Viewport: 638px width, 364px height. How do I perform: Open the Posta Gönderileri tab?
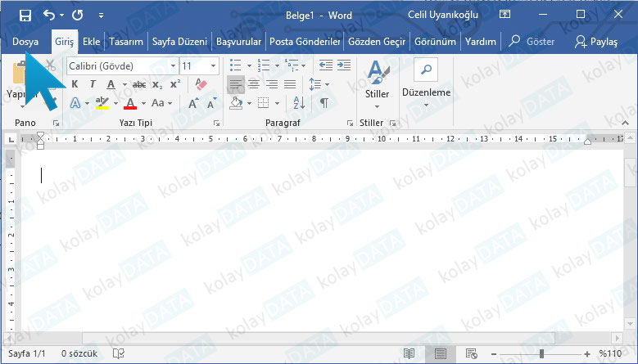pos(305,42)
